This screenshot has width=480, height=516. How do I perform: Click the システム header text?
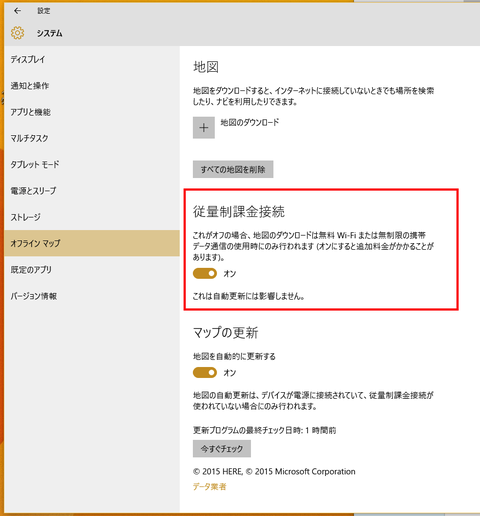tap(50, 33)
